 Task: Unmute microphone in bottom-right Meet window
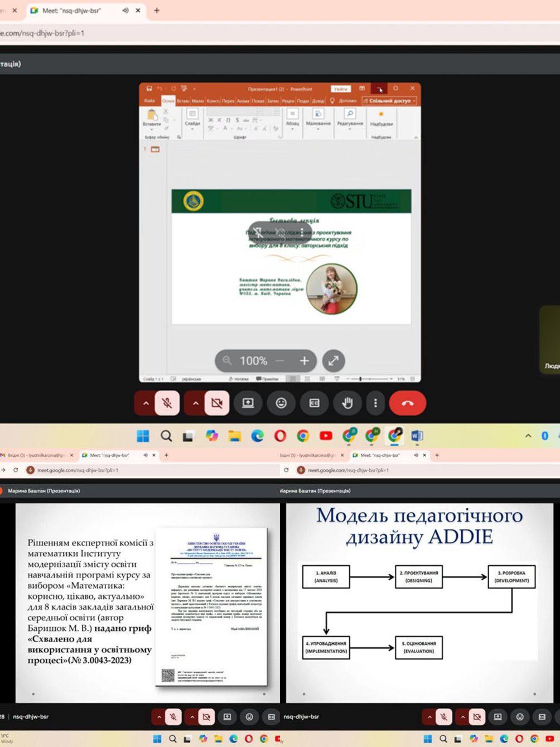tap(444, 717)
